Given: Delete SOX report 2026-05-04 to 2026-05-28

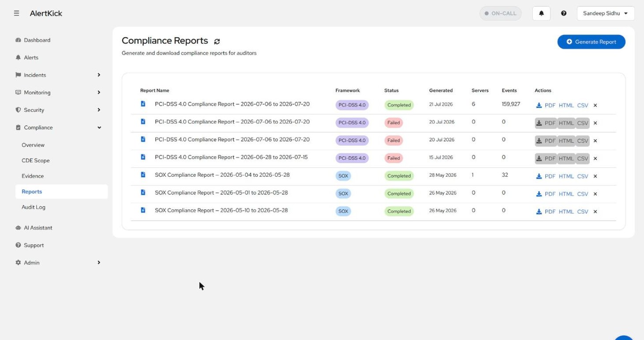Looking at the screenshot, I should click(595, 176).
